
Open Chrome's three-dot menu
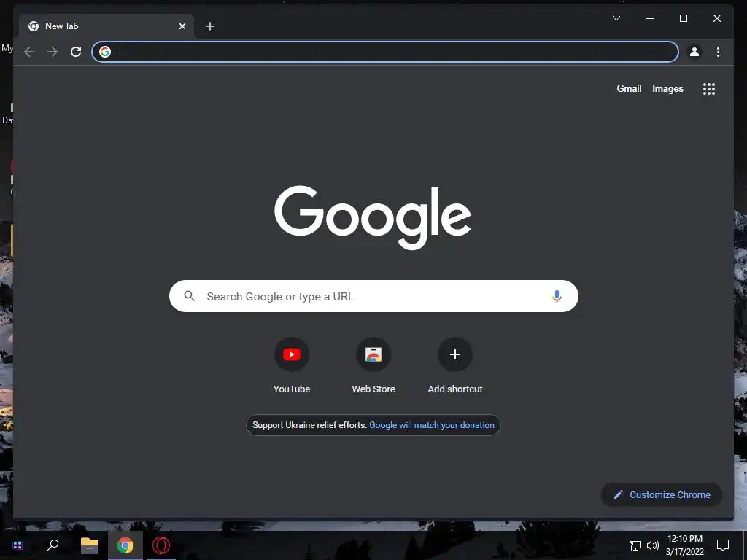click(x=718, y=52)
